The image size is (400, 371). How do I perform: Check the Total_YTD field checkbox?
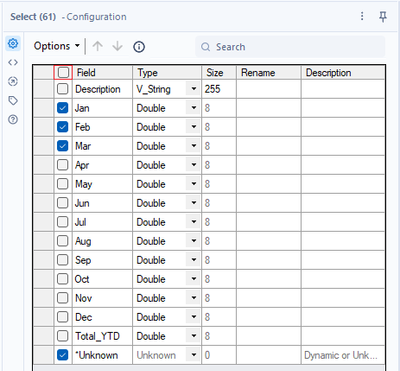63,336
